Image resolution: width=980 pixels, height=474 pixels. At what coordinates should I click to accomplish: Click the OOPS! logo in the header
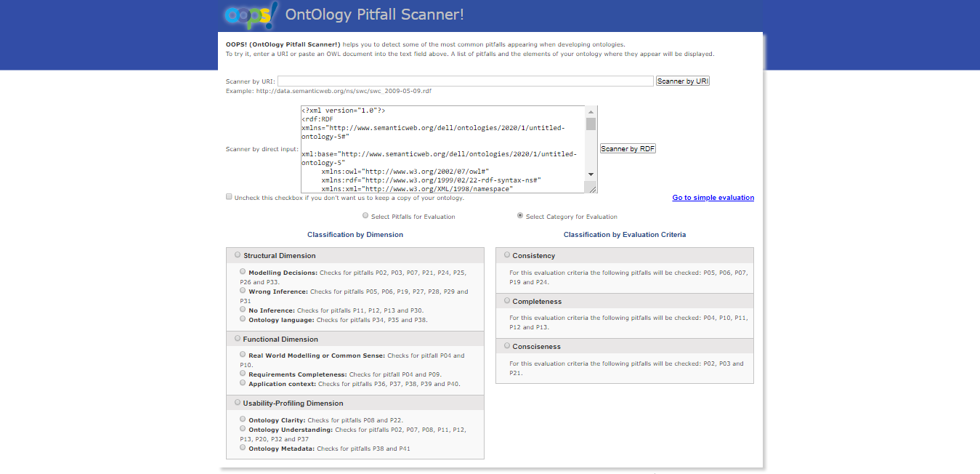[x=251, y=15]
